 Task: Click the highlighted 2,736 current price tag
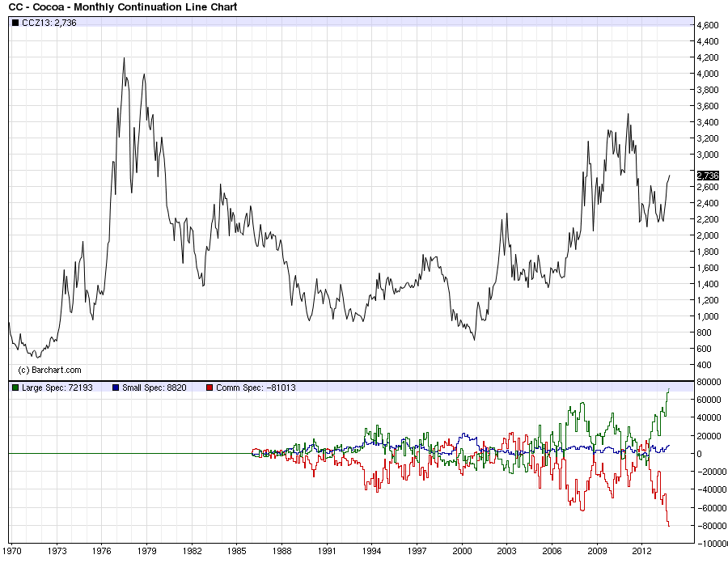pos(708,175)
